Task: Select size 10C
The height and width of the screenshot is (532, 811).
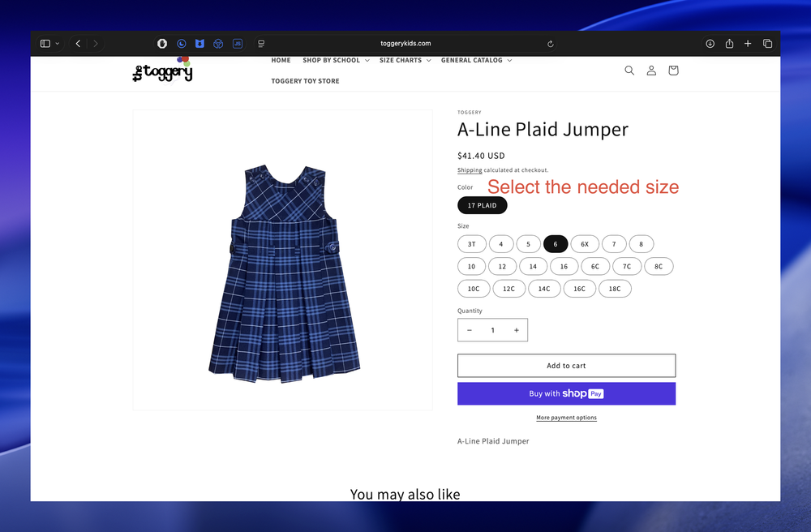Action: pyautogui.click(x=474, y=289)
